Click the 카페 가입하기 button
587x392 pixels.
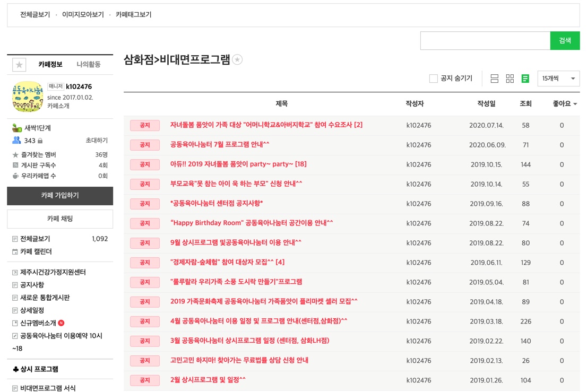click(x=60, y=196)
